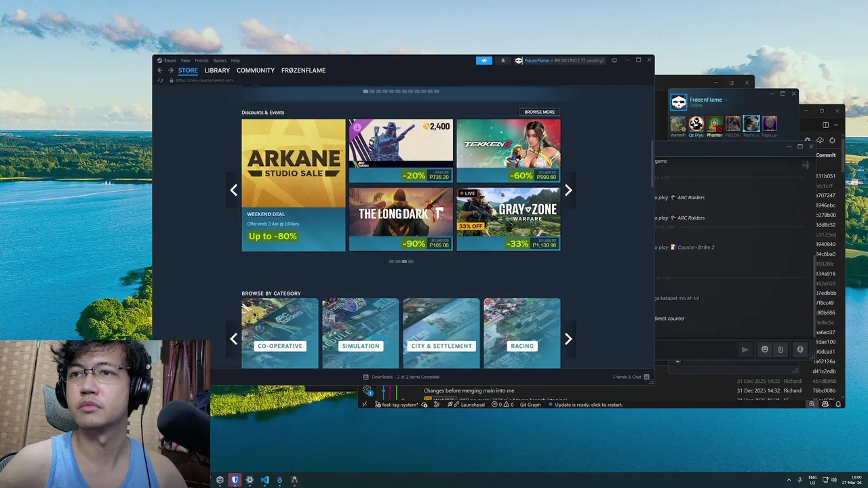Click 'Update is ready, click to restart'

pos(586,405)
